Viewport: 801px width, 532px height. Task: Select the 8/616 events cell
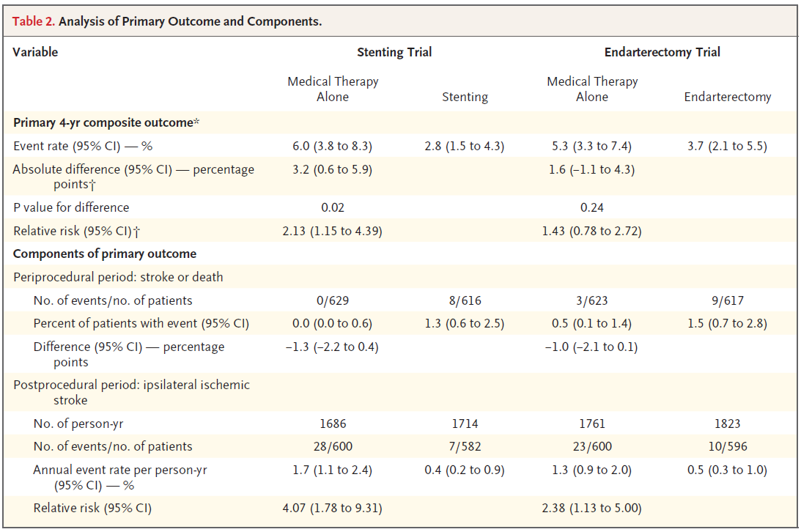coord(465,300)
